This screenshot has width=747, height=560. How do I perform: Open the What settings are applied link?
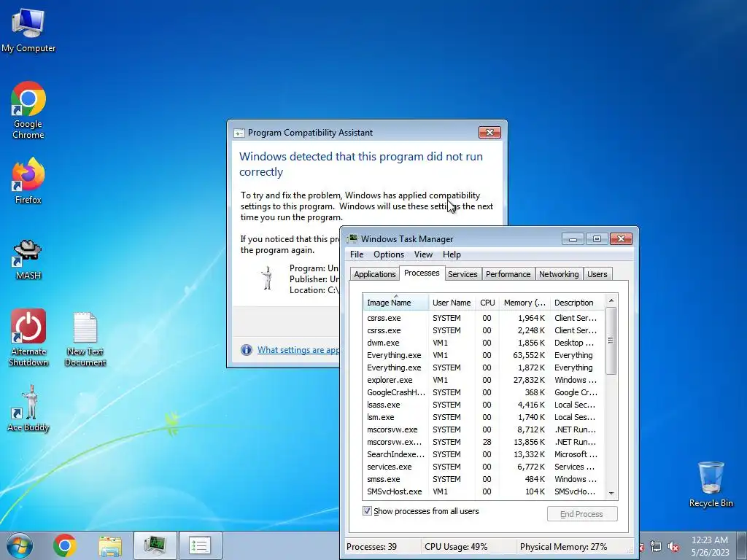pyautogui.click(x=298, y=350)
